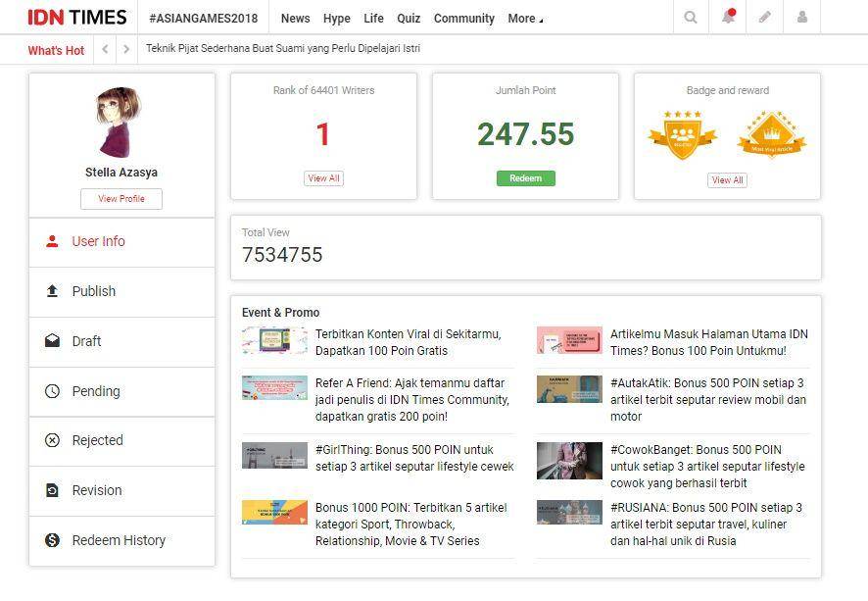Click the Total View number 7534755
Screen dimensions: 868x601
(282, 255)
